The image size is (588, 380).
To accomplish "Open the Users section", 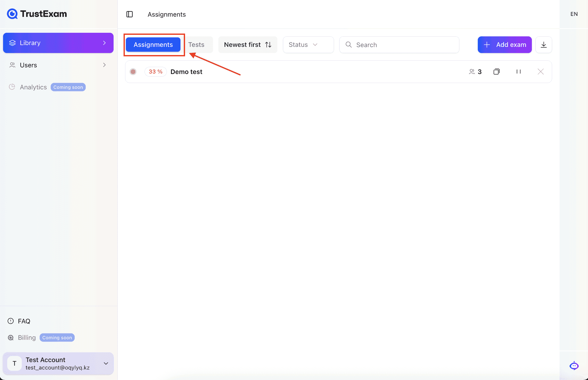I will click(58, 65).
